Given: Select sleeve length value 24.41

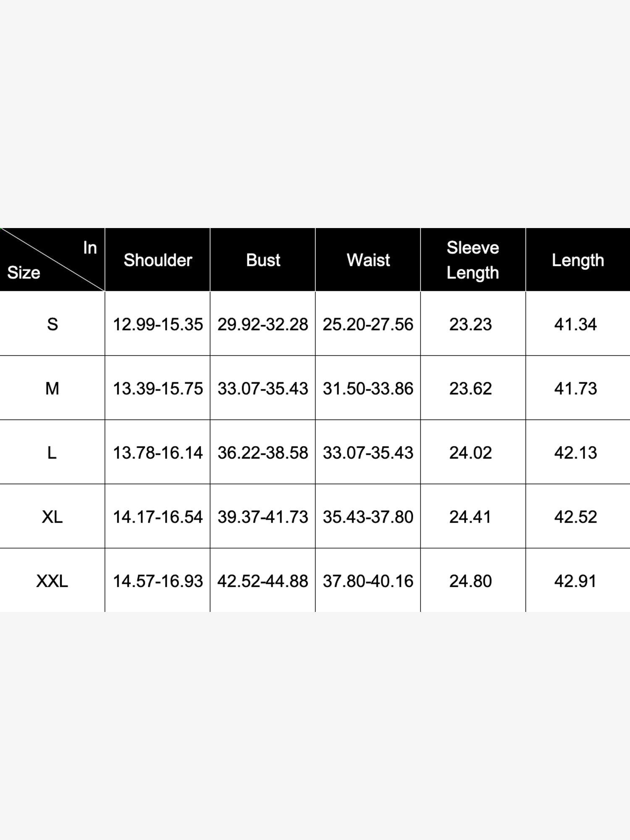Looking at the screenshot, I should (x=470, y=517).
